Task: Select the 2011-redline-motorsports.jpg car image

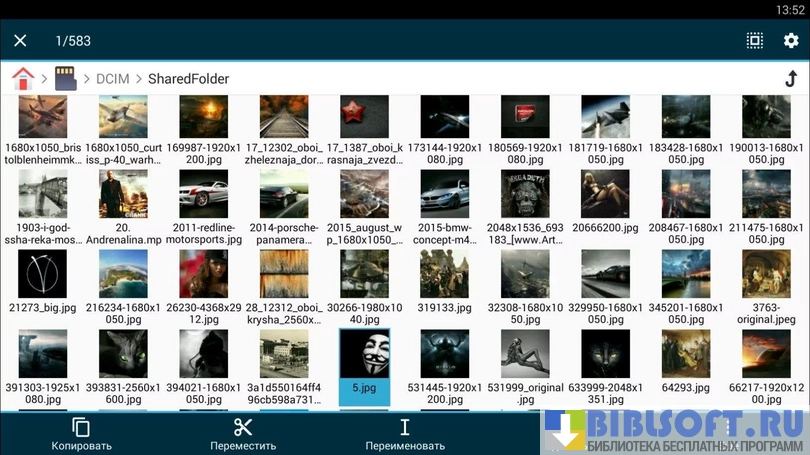Action: tap(203, 195)
